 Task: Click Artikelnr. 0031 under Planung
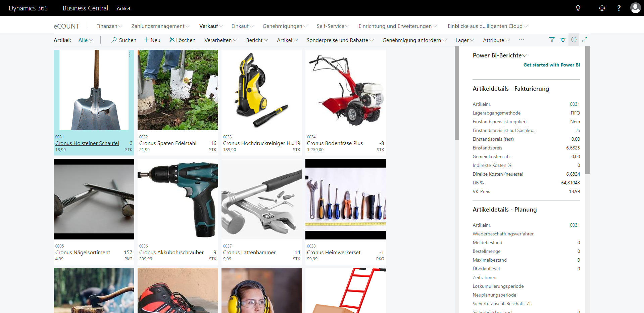575,225
